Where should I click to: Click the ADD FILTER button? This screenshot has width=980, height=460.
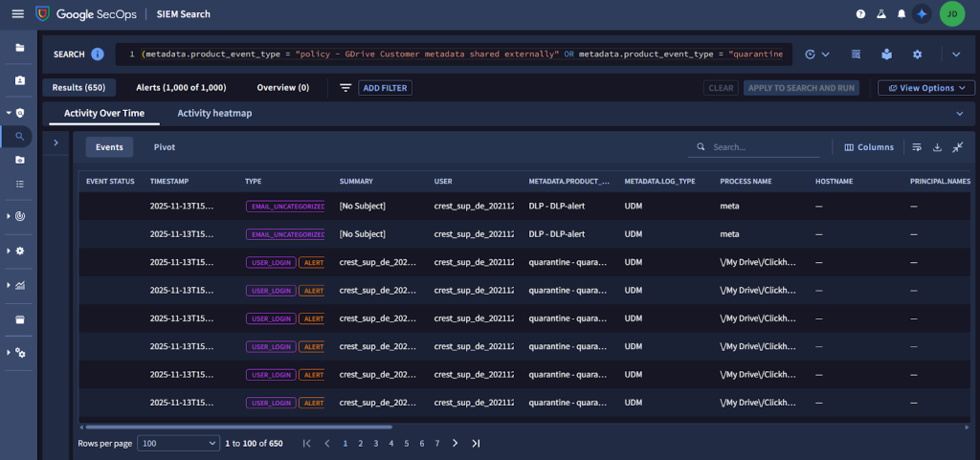click(x=385, y=88)
